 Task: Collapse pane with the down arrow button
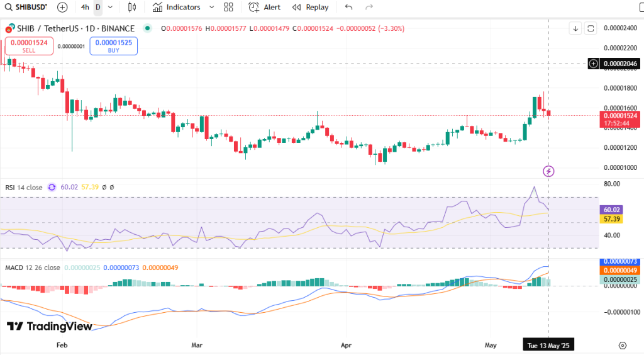(575, 28)
